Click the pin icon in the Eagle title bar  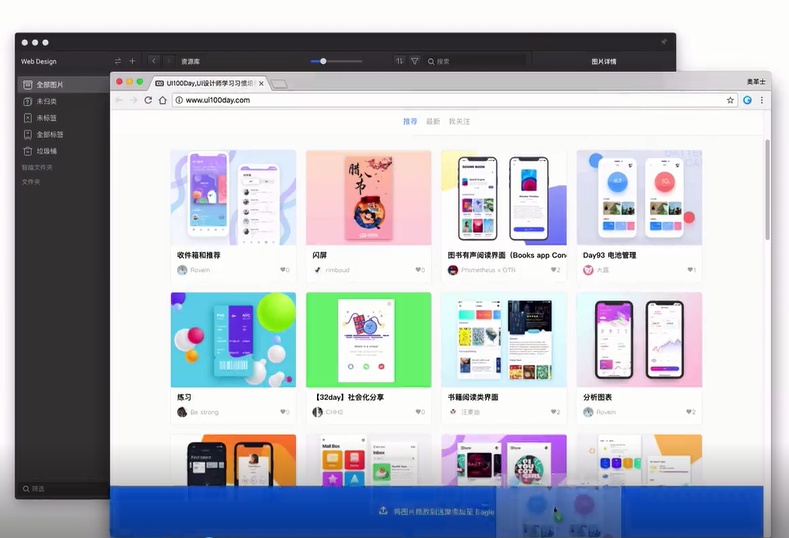coord(664,42)
